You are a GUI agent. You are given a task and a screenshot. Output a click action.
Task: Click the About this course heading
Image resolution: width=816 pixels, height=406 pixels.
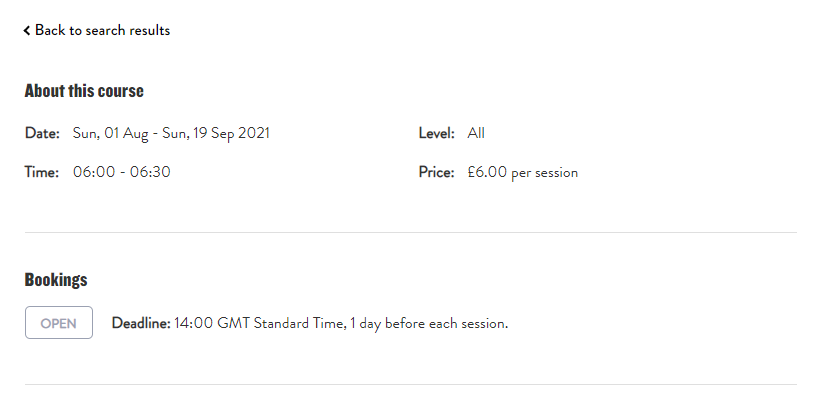click(x=84, y=91)
